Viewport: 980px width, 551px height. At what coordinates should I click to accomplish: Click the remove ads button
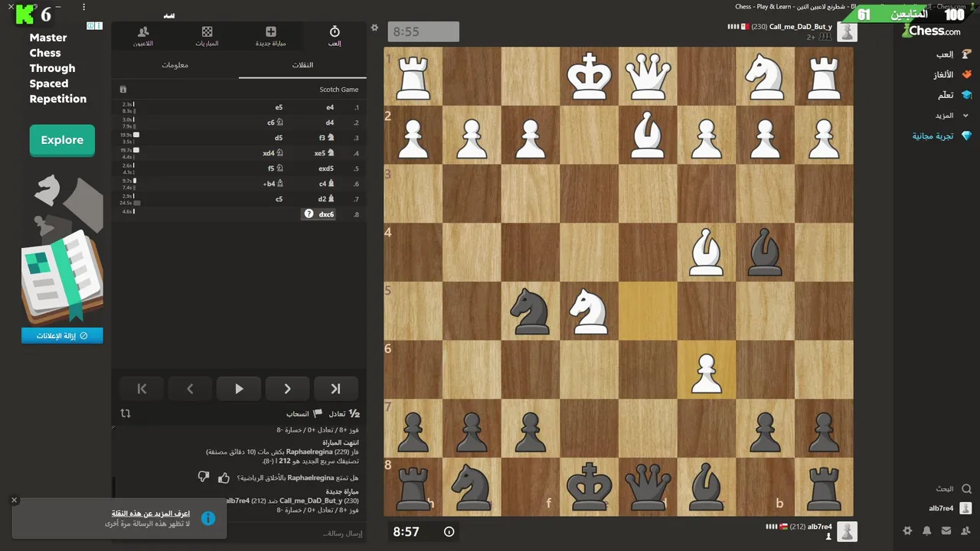coord(62,336)
